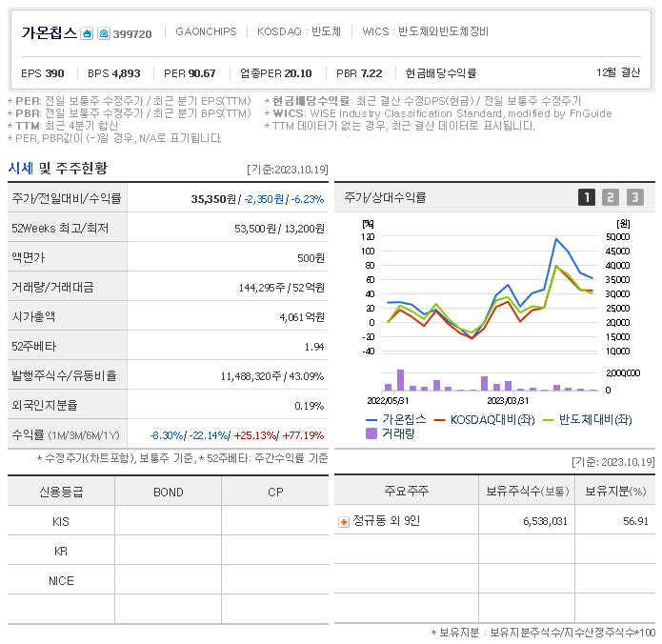Expand the 정규동 외 9인 shareholder row
This screenshot has width=662, height=644.
(344, 522)
